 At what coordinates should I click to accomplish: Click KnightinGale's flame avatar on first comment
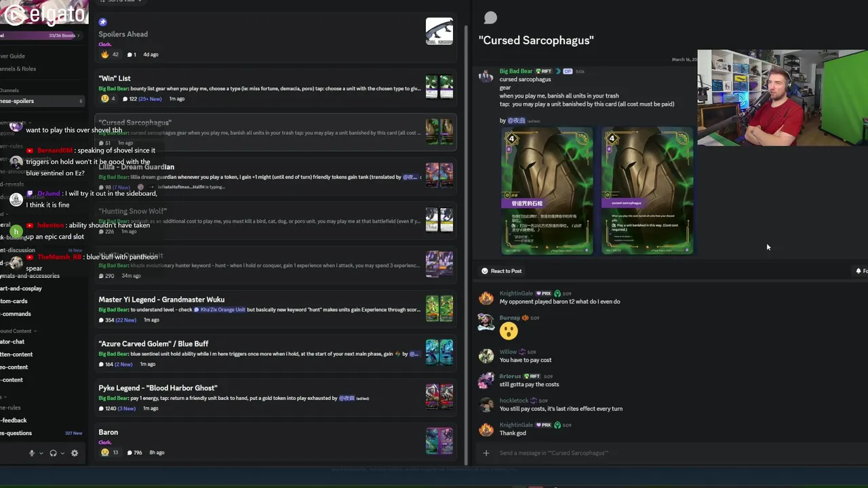click(x=486, y=298)
